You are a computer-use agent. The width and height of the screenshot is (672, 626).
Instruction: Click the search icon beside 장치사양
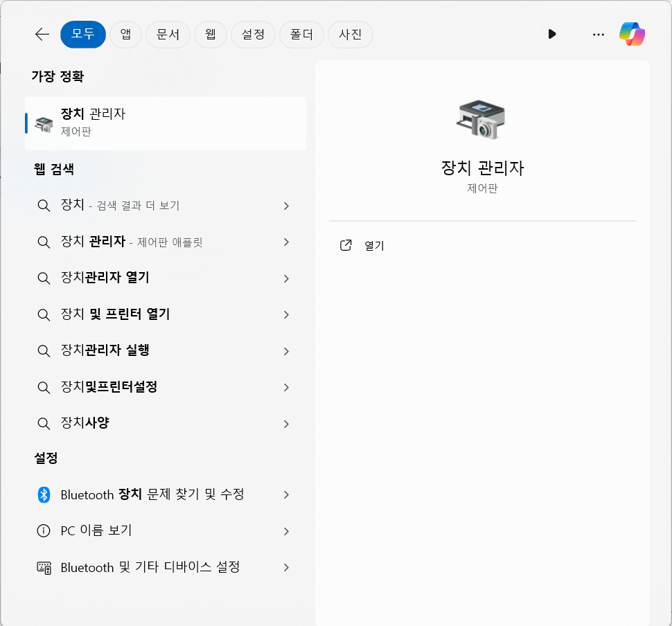pyautogui.click(x=44, y=424)
